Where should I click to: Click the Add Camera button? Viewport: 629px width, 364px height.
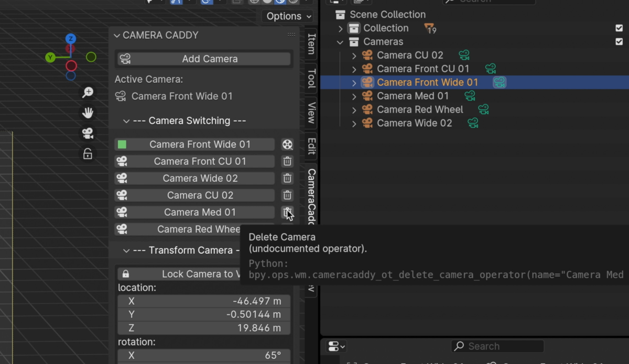(x=204, y=59)
